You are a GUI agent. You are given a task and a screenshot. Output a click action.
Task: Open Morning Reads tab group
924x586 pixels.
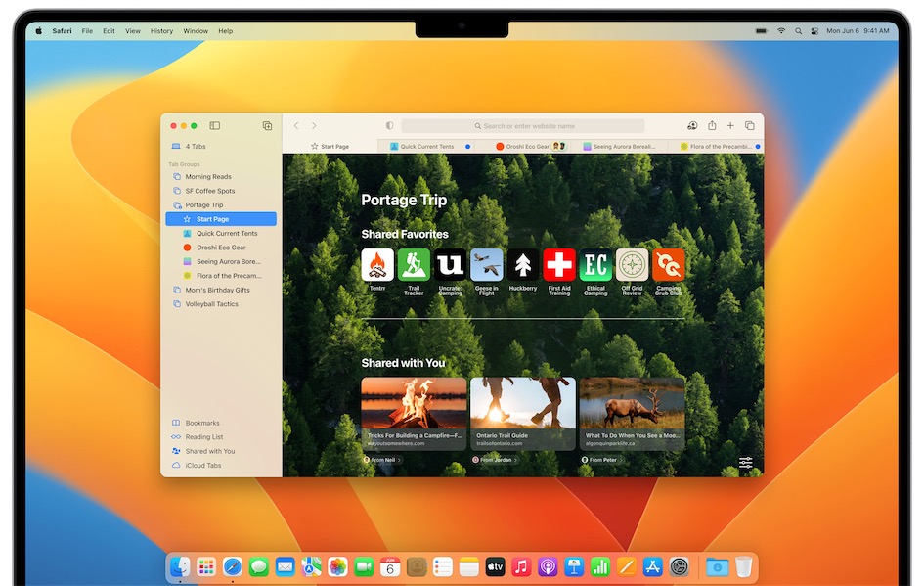[x=221, y=177]
